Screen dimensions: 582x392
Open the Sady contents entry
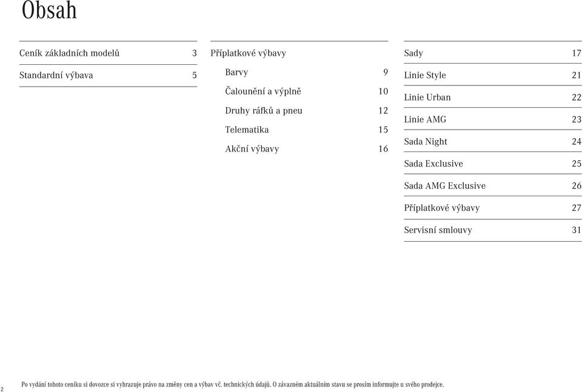click(492, 53)
